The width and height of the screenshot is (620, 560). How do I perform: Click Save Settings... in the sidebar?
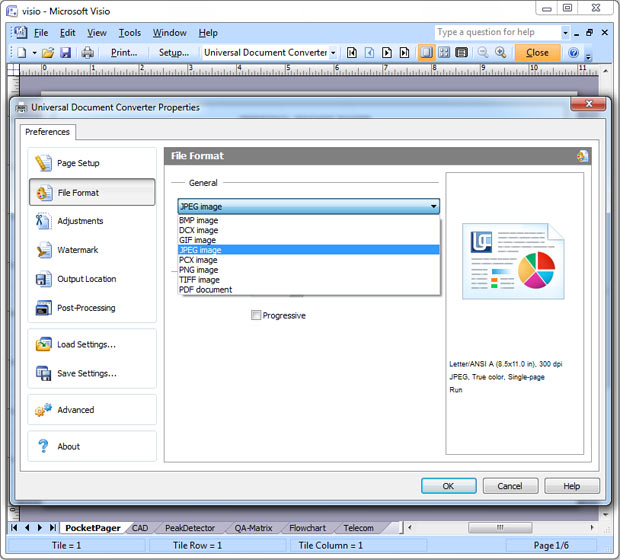pos(92,373)
